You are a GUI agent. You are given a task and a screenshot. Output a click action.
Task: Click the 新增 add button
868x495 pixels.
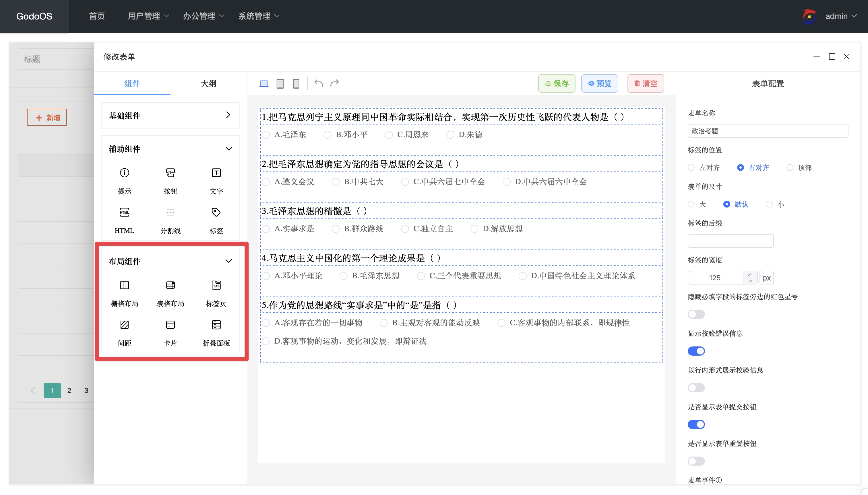tap(47, 117)
